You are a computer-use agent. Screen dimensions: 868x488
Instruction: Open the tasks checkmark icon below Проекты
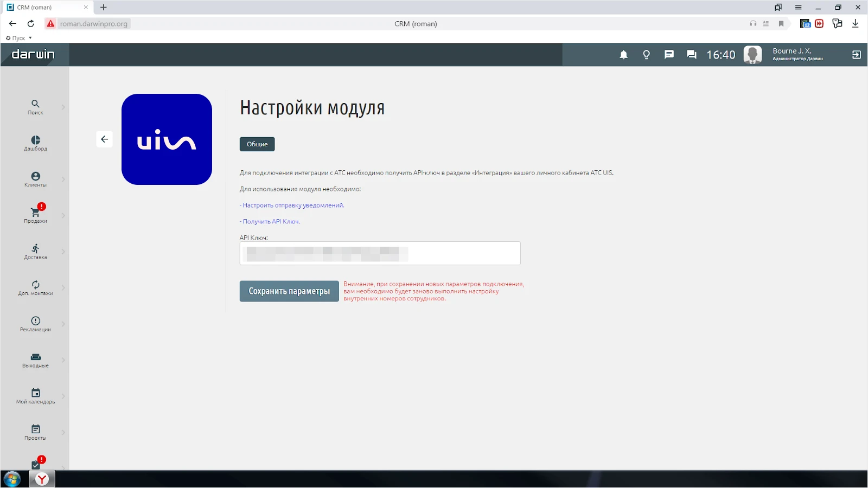pos(36,465)
